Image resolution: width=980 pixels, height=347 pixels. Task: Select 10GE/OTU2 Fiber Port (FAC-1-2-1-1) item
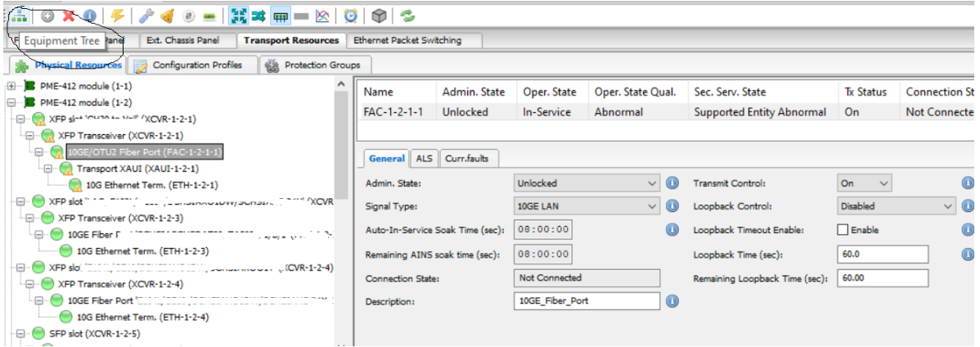[x=144, y=152]
